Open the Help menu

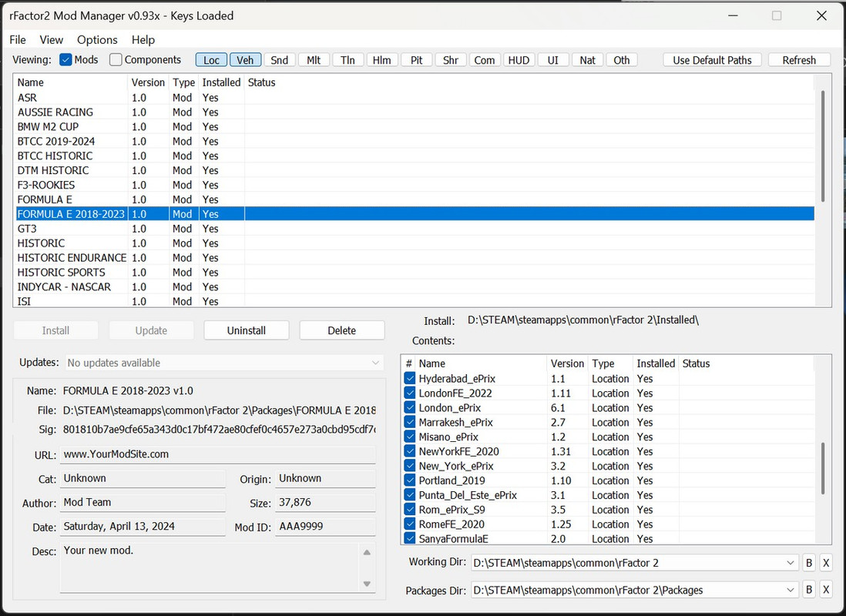pos(143,40)
